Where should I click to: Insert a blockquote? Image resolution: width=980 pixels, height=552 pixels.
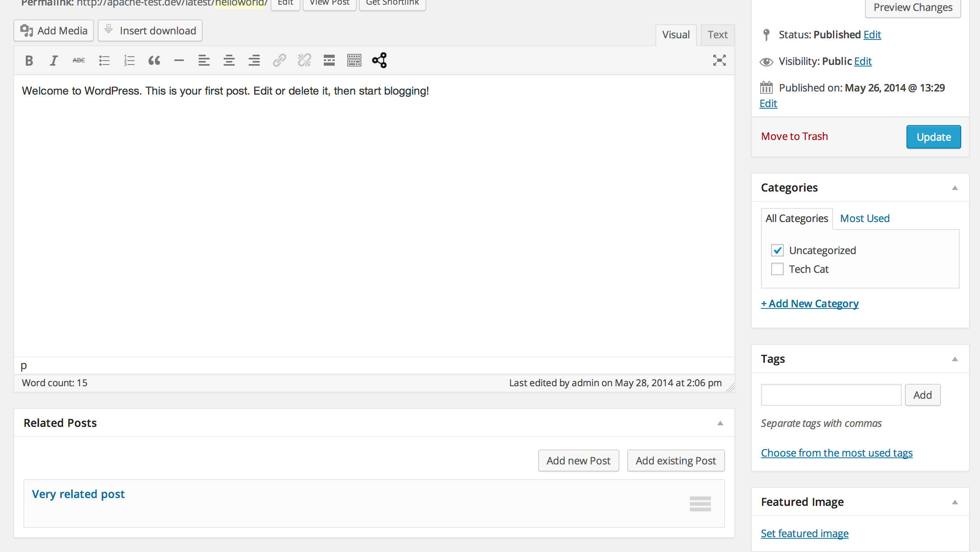(154, 61)
